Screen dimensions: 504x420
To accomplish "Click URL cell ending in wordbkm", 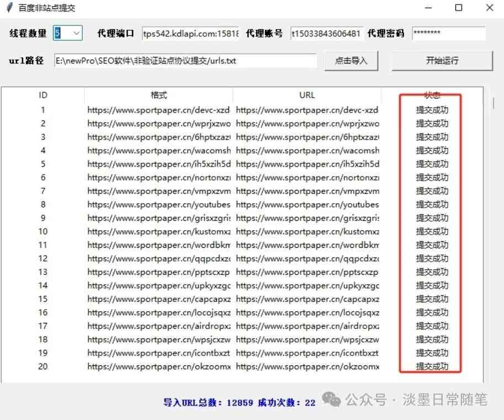I will (307, 245).
